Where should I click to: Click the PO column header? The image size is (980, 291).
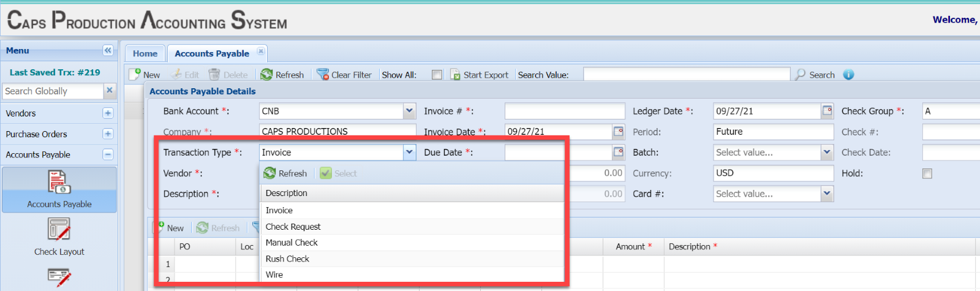click(205, 246)
